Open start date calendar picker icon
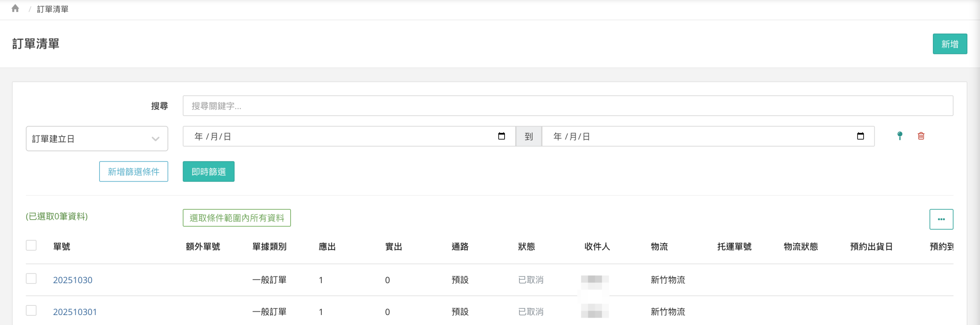The width and height of the screenshot is (980, 325). (501, 136)
